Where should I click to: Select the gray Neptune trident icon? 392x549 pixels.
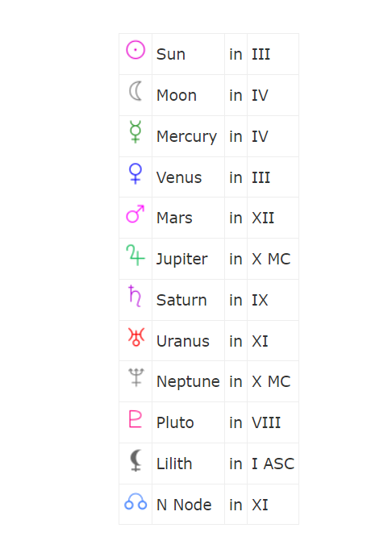click(x=136, y=377)
